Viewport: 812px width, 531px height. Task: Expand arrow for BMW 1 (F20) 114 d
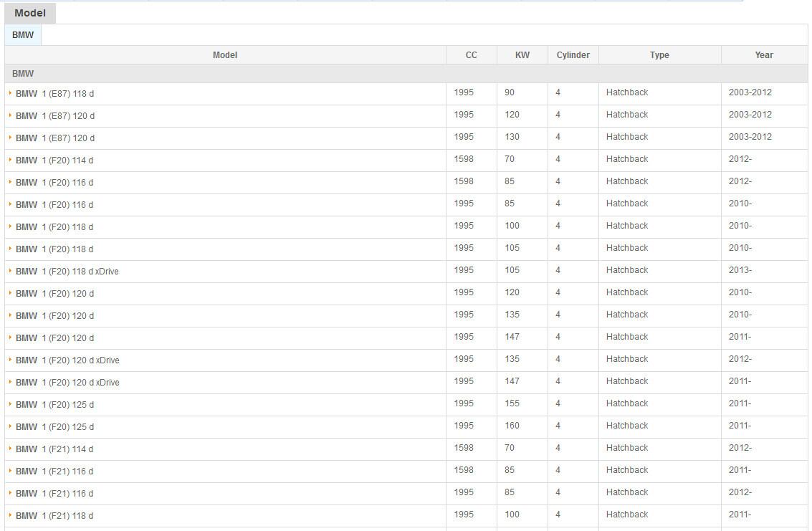point(10,160)
